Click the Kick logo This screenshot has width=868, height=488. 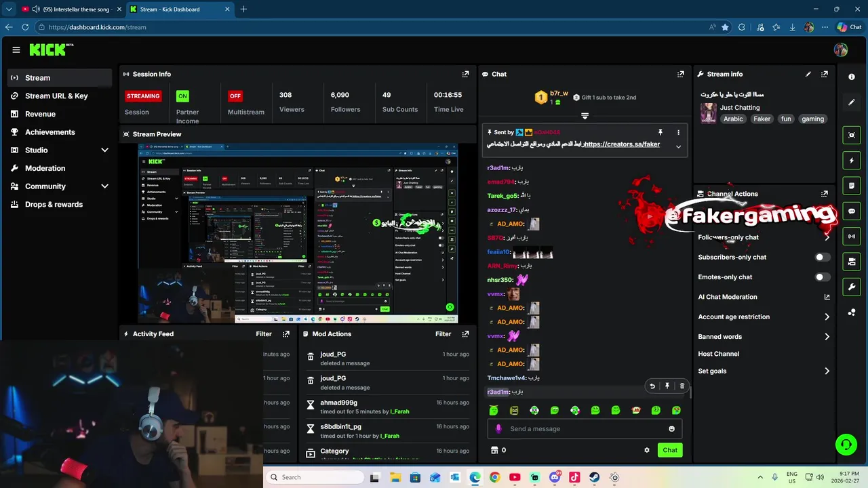tap(50, 49)
